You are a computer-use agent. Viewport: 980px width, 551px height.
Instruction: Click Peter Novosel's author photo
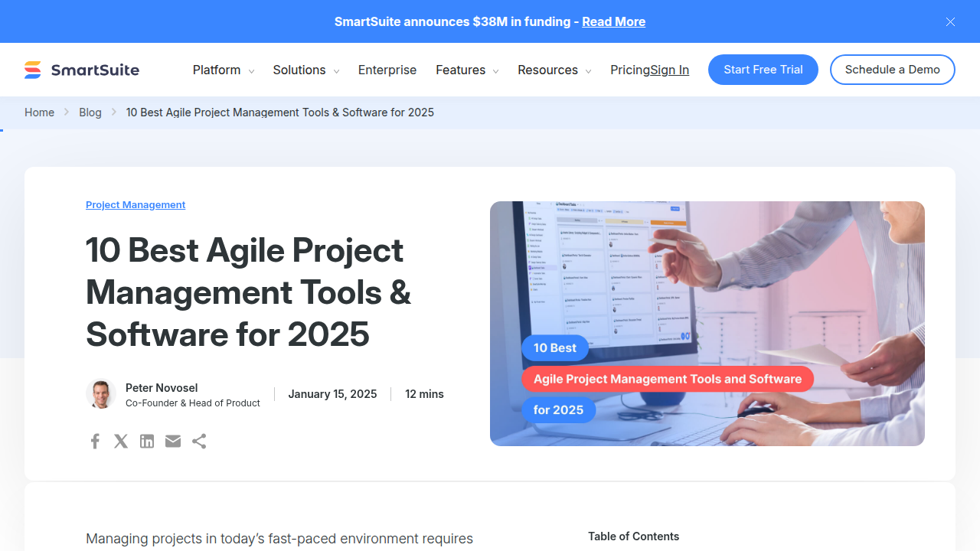tap(101, 394)
